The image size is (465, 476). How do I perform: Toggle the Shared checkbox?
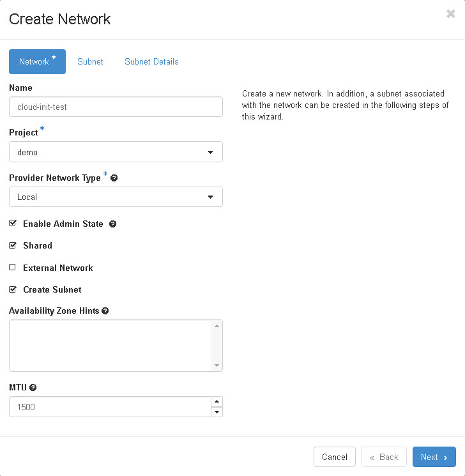13,245
